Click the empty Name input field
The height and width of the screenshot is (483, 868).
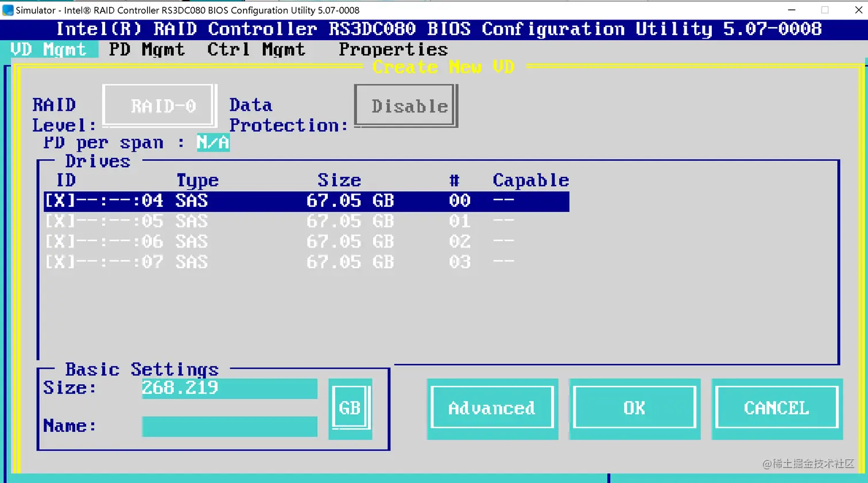tap(230, 427)
